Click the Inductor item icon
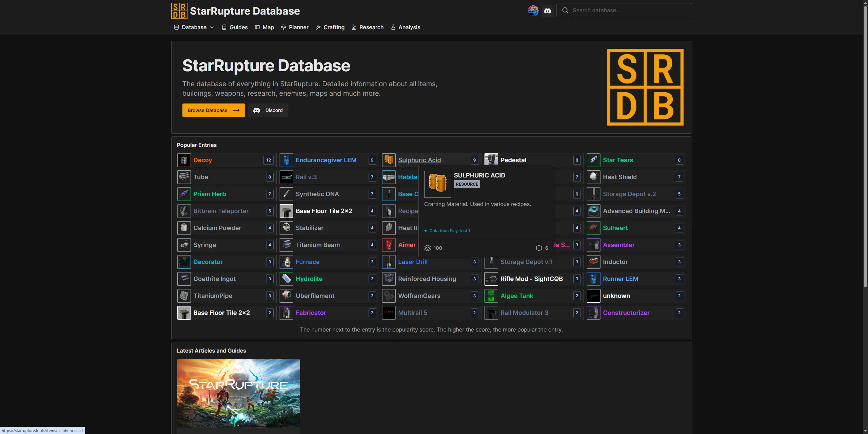 (594, 262)
